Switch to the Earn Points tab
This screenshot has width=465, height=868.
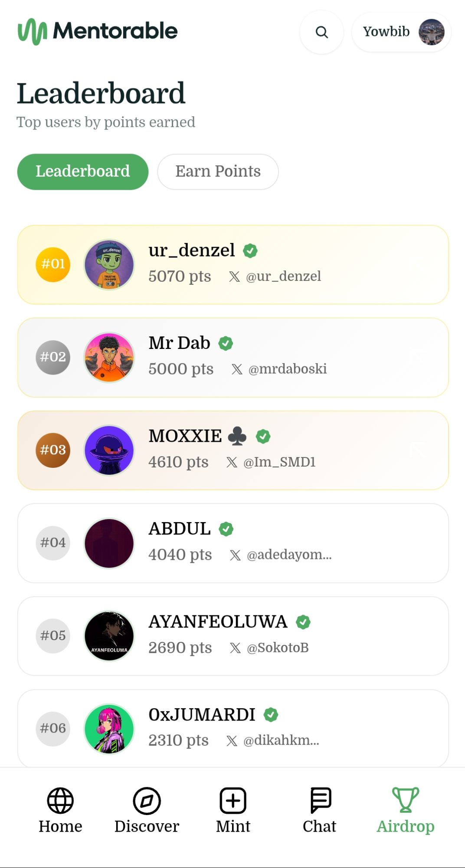(218, 171)
